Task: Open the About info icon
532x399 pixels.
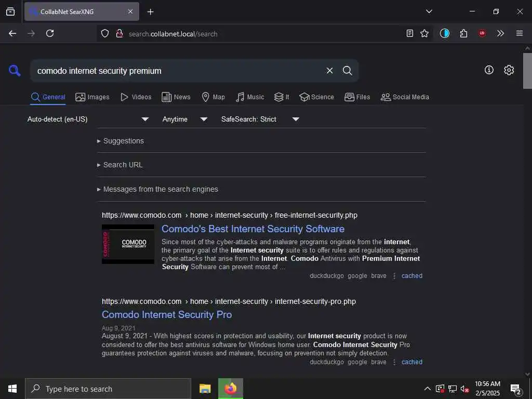Action: coord(489,70)
